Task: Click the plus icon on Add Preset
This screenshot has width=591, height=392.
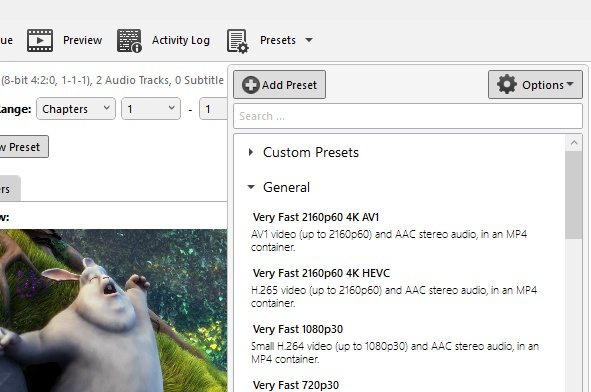Action: [251, 85]
